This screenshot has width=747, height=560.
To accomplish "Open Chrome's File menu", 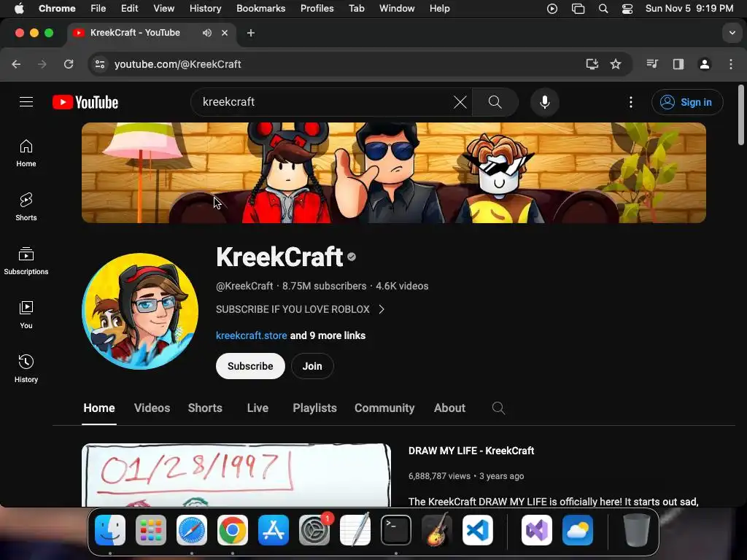I will tap(98, 9).
